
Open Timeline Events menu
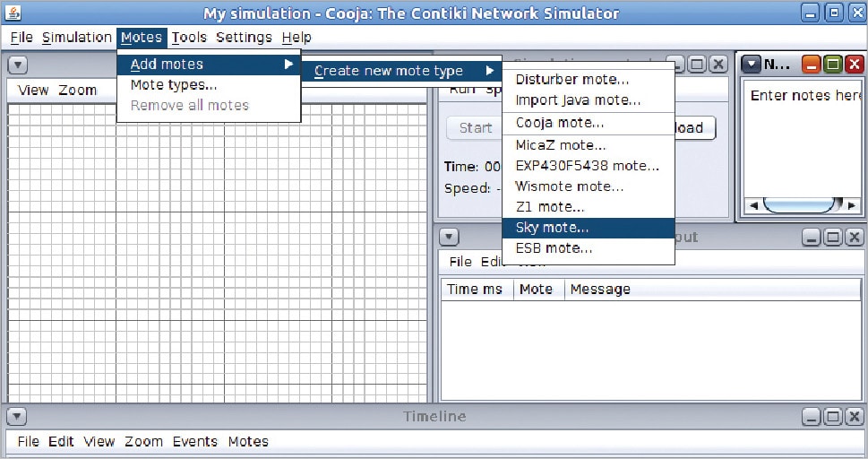[x=195, y=442]
